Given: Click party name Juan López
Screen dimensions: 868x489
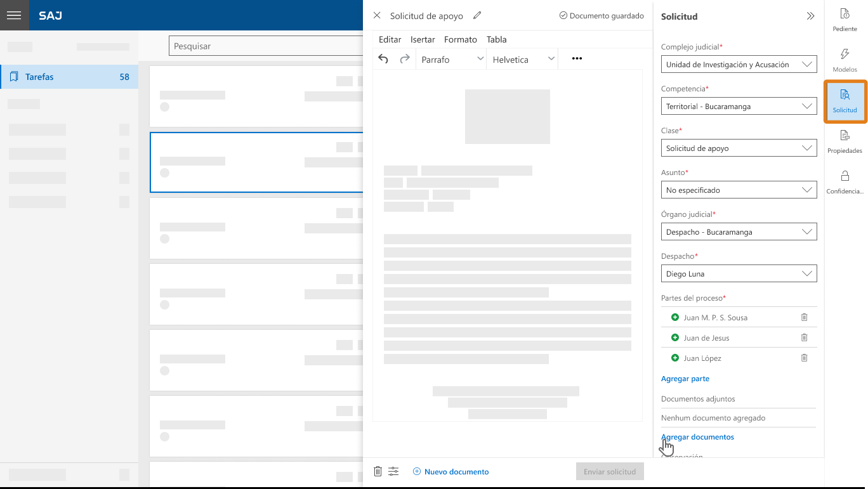Looking at the screenshot, I should pyautogui.click(x=702, y=358).
